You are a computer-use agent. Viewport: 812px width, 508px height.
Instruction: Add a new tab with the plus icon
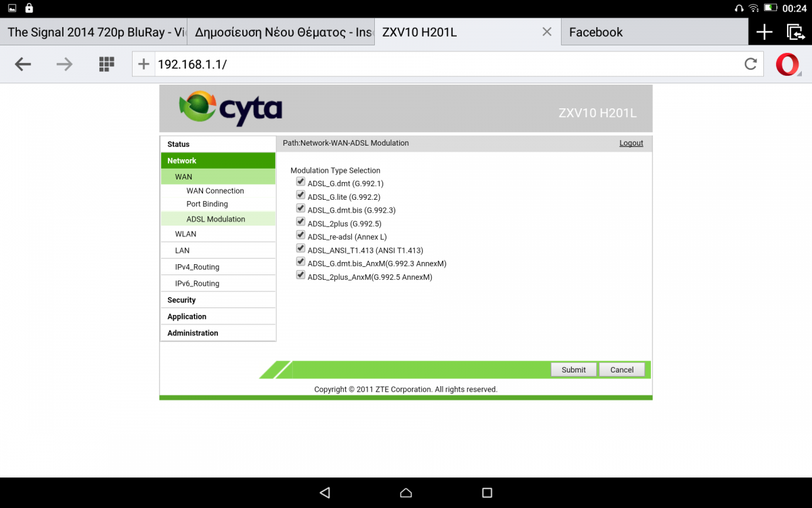pos(765,32)
